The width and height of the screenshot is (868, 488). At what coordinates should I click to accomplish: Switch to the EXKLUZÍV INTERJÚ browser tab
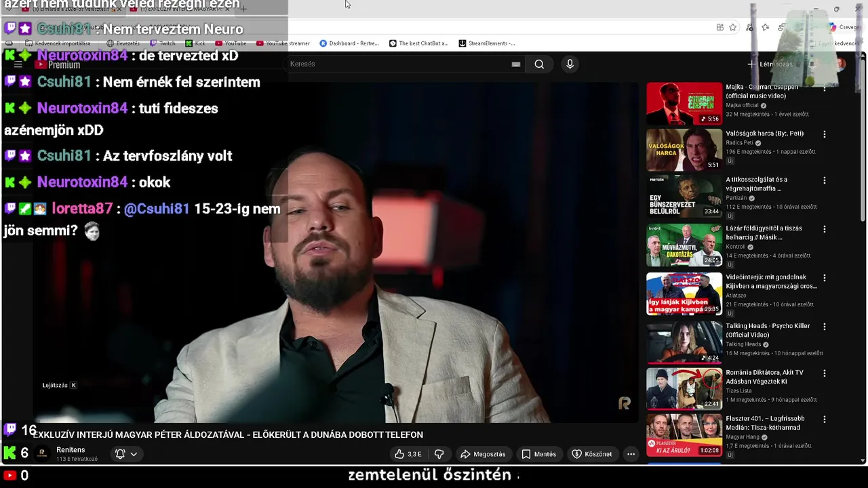[x=182, y=9]
